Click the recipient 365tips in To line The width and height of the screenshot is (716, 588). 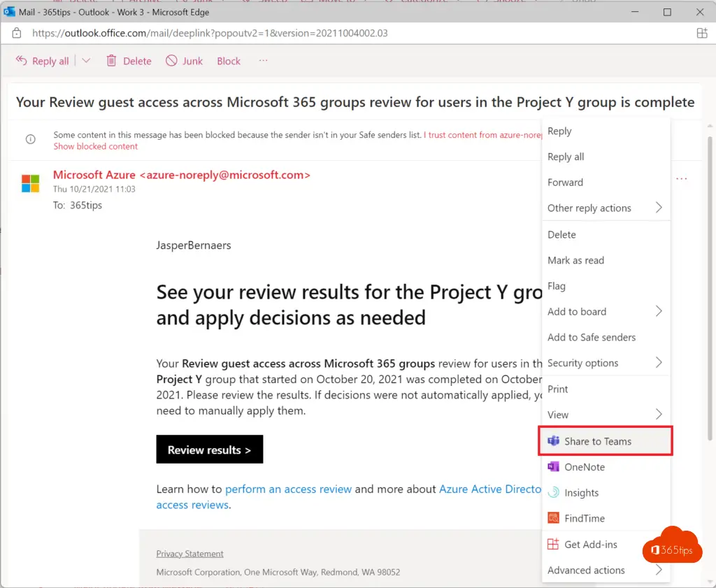click(86, 205)
